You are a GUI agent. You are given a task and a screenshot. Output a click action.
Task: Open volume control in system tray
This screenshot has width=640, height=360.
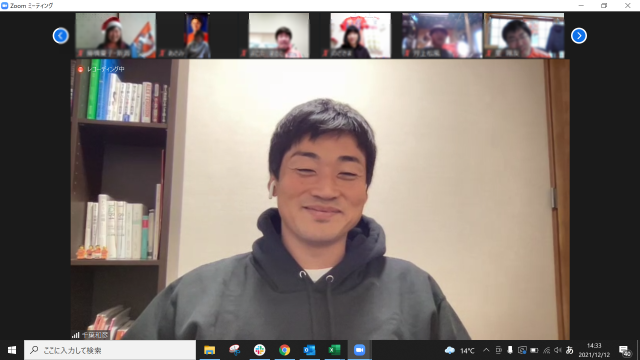coord(558,350)
